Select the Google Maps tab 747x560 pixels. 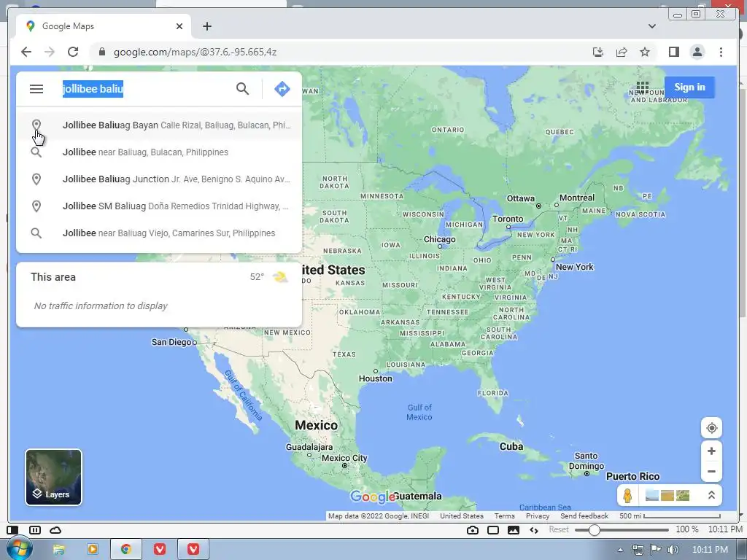point(104,26)
